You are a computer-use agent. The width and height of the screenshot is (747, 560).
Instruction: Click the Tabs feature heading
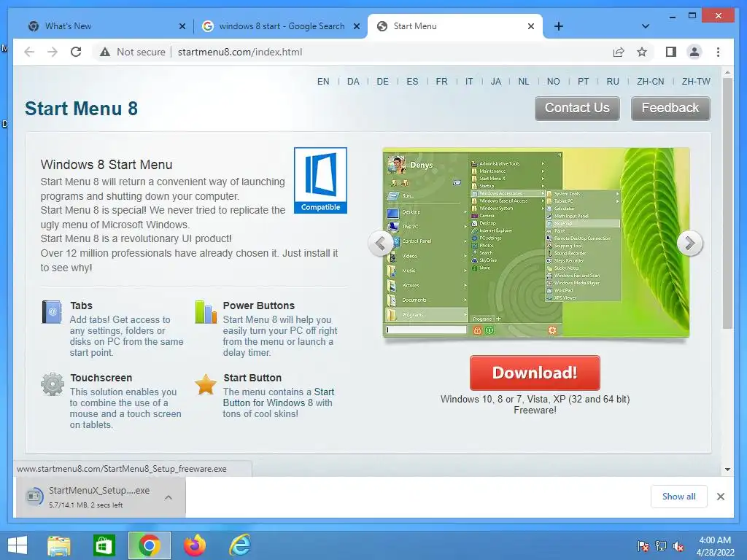click(81, 306)
